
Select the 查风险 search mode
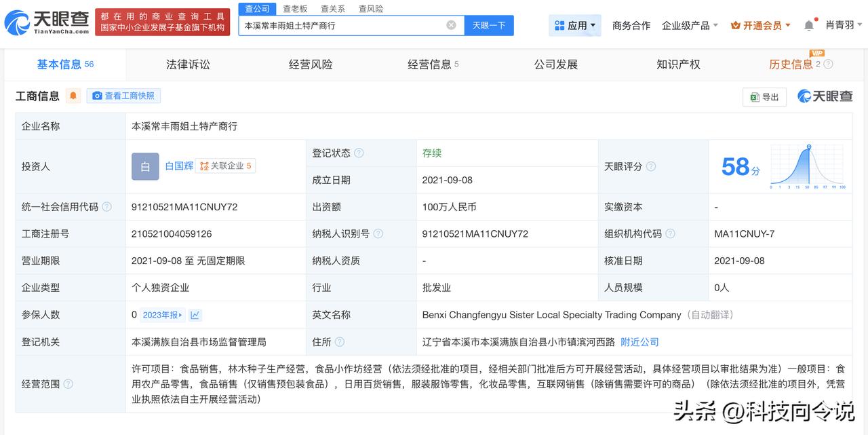click(x=371, y=9)
